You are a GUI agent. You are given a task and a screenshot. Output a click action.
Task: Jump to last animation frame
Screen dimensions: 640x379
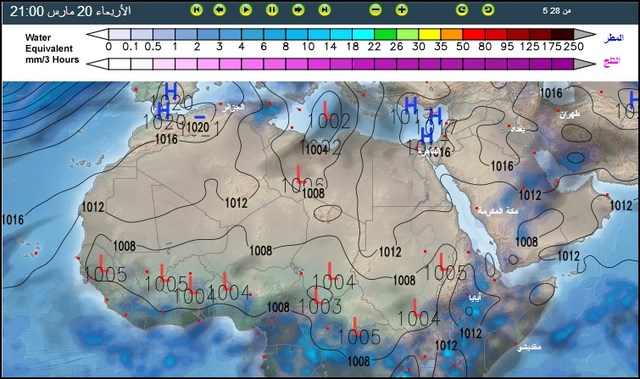pyautogui.click(x=324, y=10)
